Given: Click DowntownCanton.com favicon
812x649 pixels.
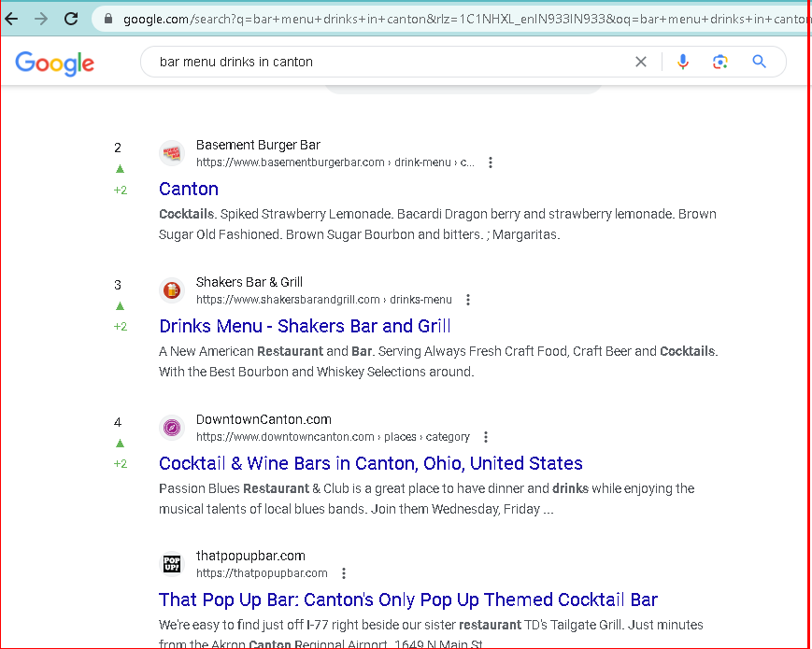Looking at the screenshot, I should (172, 428).
